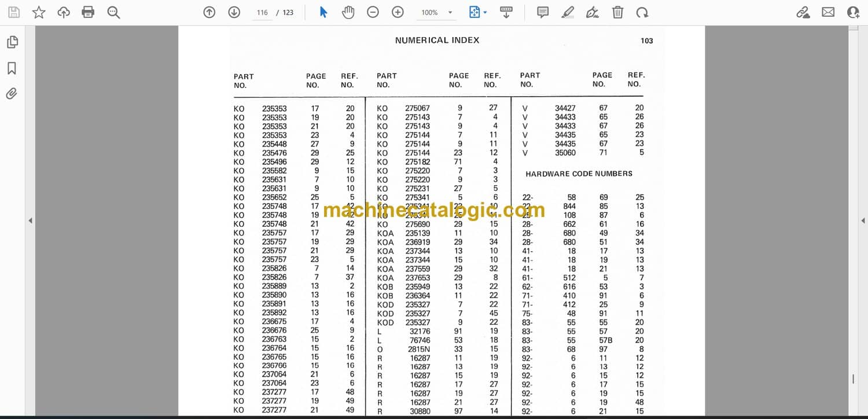Click part number 236364
Image resolution: width=868 pixels, height=419 pixels.
point(417,296)
